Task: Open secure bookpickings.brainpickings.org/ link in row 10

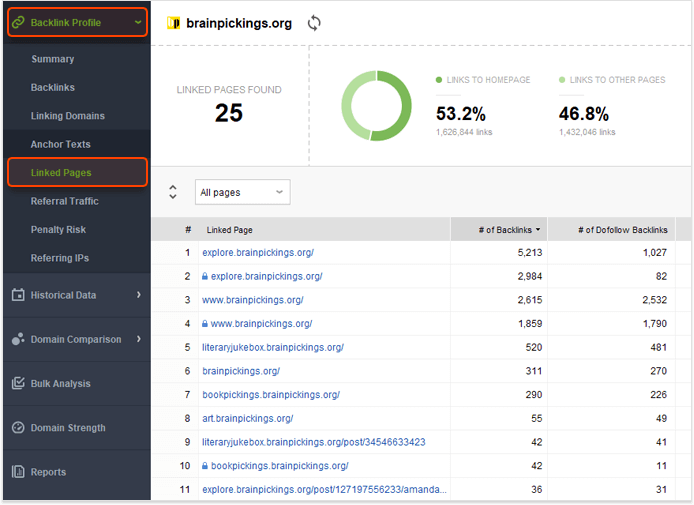Action: (x=280, y=466)
